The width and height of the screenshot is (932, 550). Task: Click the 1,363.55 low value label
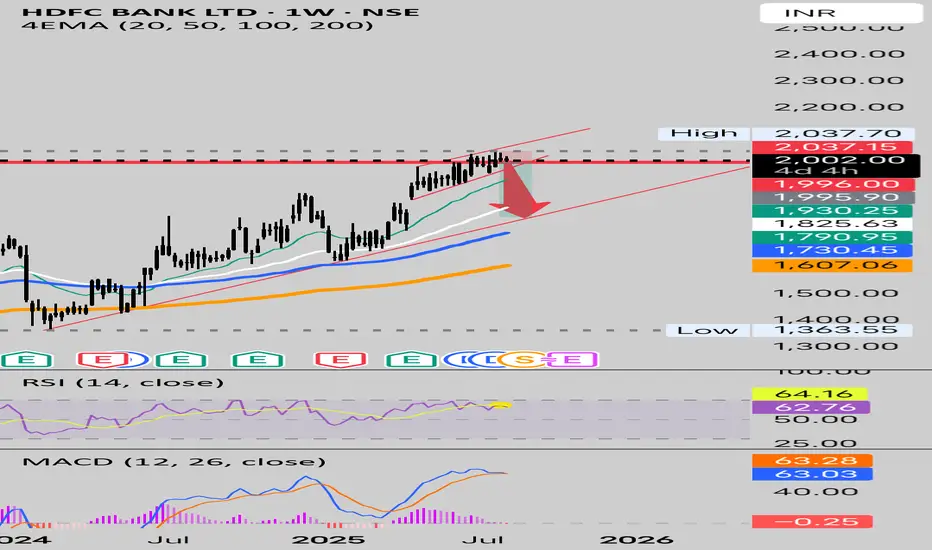click(832, 330)
